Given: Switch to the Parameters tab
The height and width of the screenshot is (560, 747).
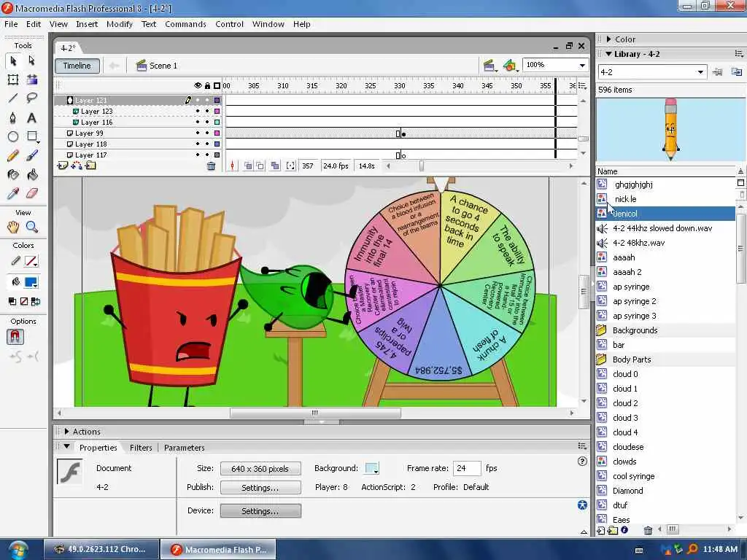Looking at the screenshot, I should click(185, 448).
